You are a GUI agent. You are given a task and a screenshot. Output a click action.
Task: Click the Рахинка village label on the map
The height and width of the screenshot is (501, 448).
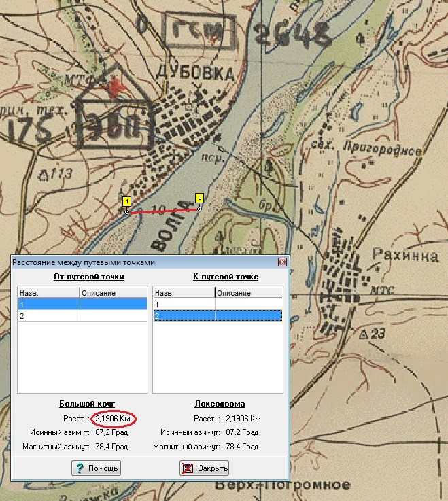pyautogui.click(x=405, y=256)
